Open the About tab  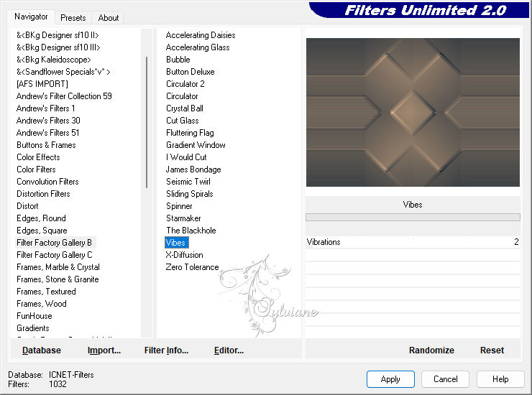click(109, 18)
